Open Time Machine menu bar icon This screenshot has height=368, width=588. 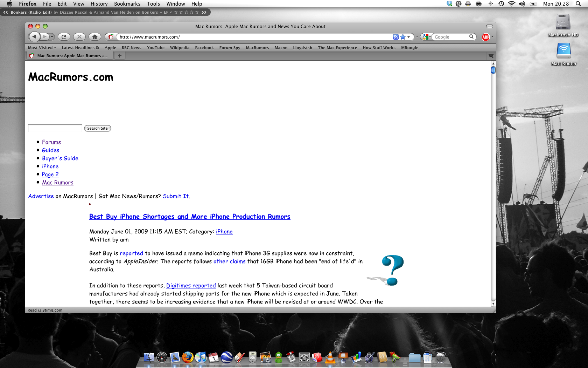[501, 4]
